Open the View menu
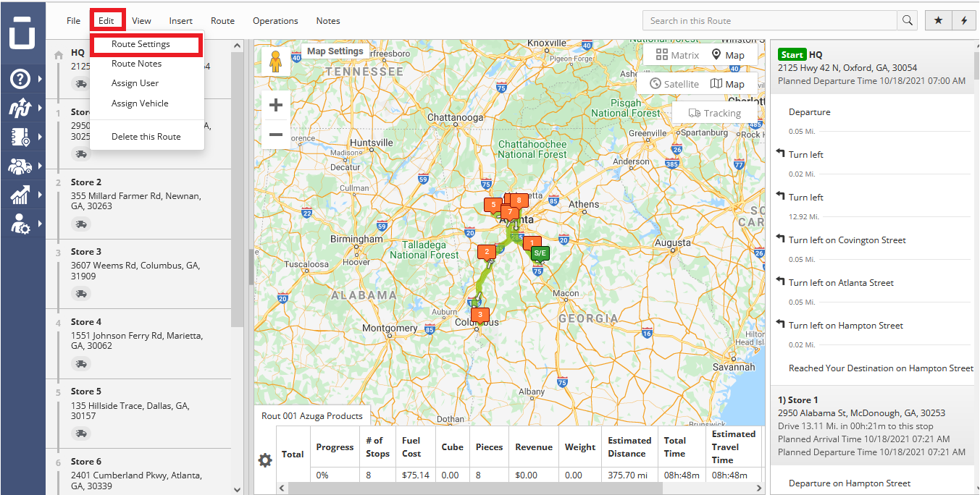The image size is (980, 495). click(141, 21)
